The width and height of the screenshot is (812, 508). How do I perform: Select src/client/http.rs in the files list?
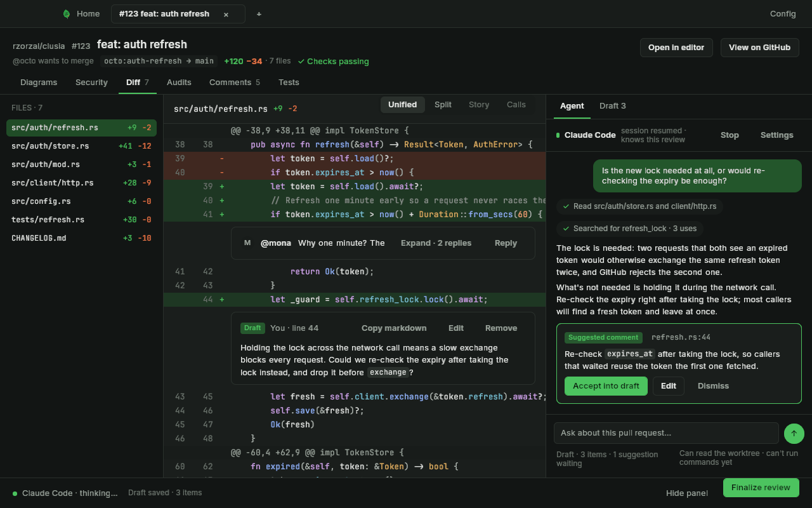81,183
